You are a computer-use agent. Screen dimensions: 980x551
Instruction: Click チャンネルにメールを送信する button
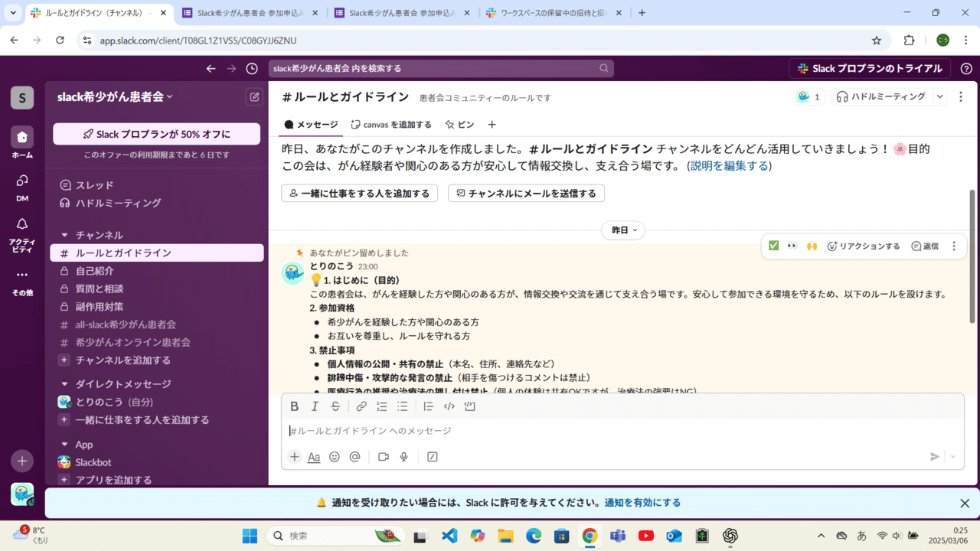(526, 193)
